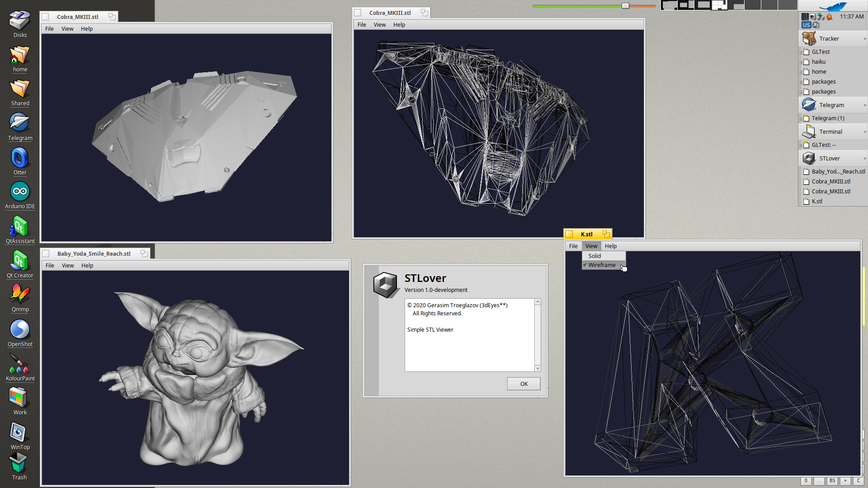This screenshot has height=488, width=868.
Task: Click the STLover cube icon in Deskbar
Action: pyautogui.click(x=809, y=158)
